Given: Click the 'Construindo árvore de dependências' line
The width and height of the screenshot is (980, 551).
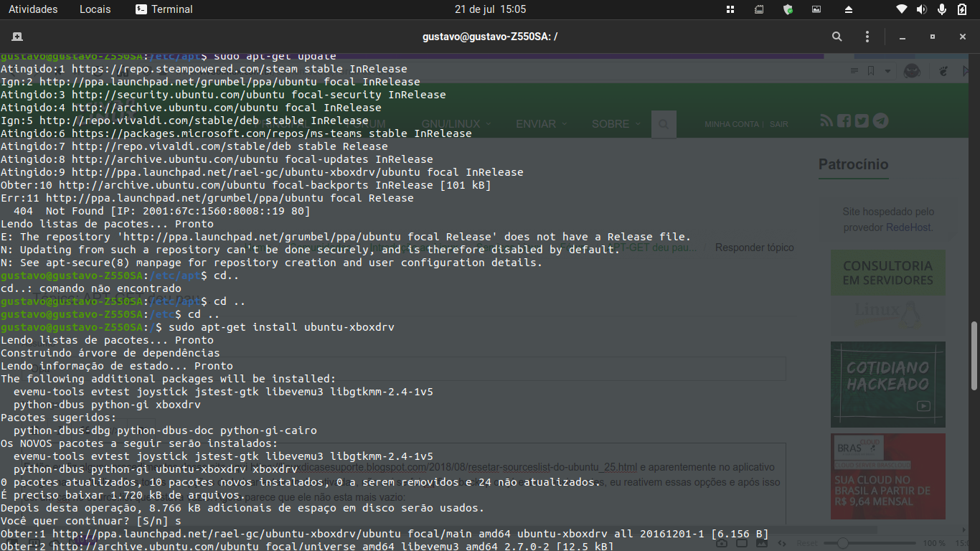Looking at the screenshot, I should [110, 353].
